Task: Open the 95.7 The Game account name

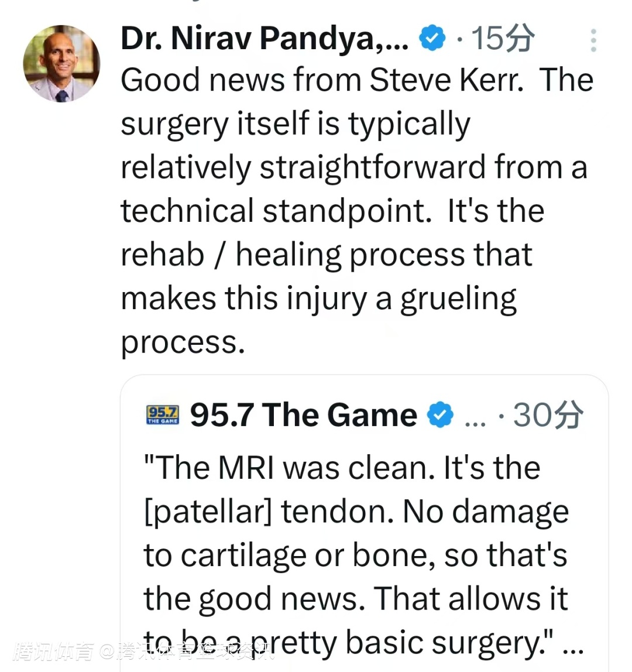Action: [303, 415]
